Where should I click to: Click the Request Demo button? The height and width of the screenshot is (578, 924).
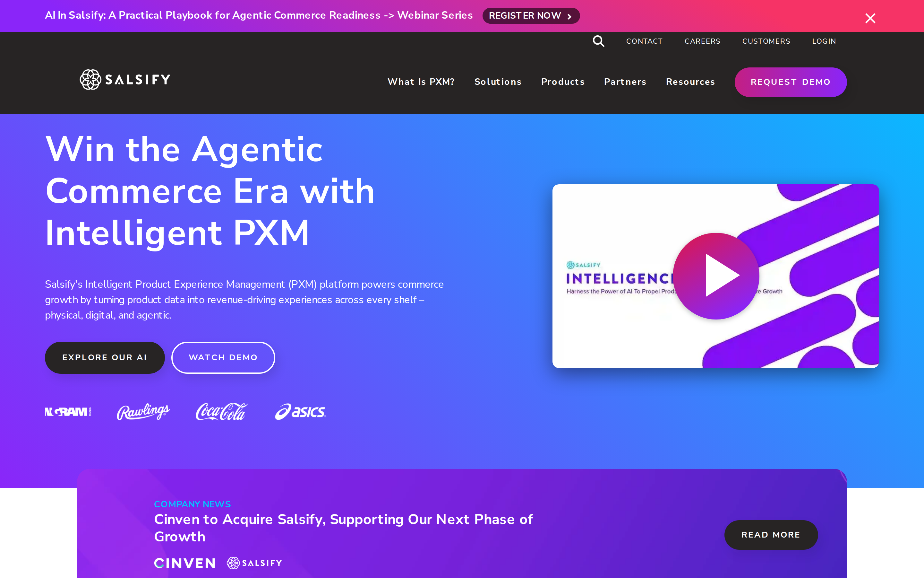tap(790, 82)
